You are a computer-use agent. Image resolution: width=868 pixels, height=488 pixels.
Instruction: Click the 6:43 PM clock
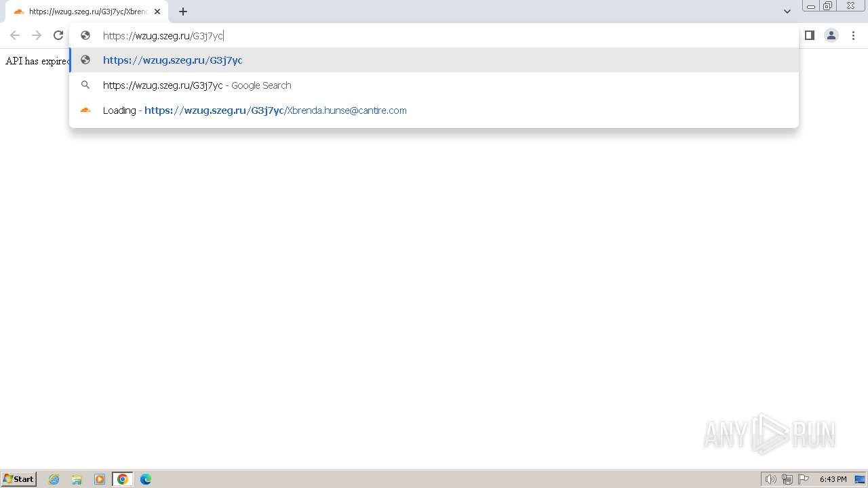point(833,479)
